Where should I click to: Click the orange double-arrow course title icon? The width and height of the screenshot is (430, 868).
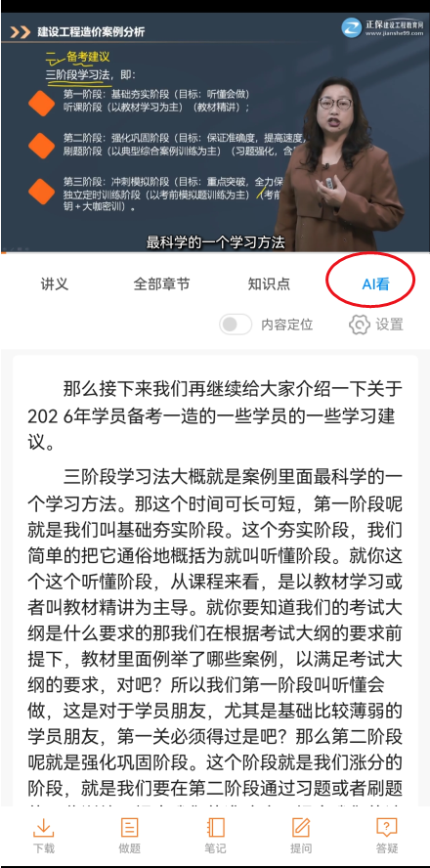pos(20,32)
